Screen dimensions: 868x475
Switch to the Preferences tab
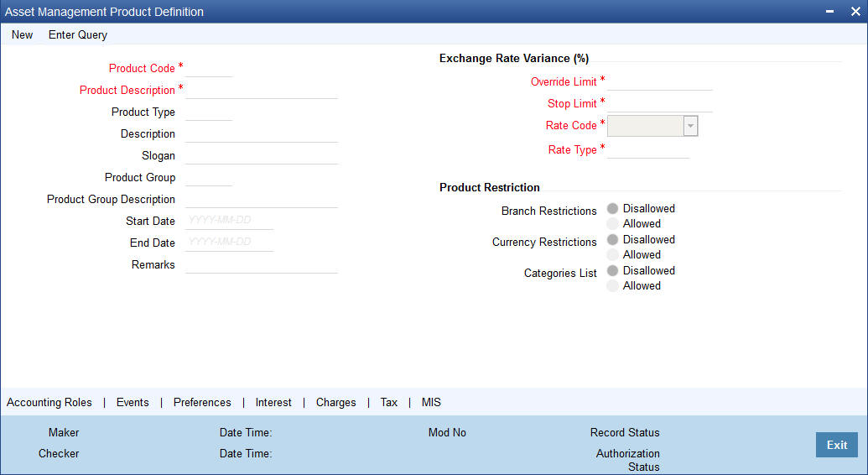coord(202,402)
